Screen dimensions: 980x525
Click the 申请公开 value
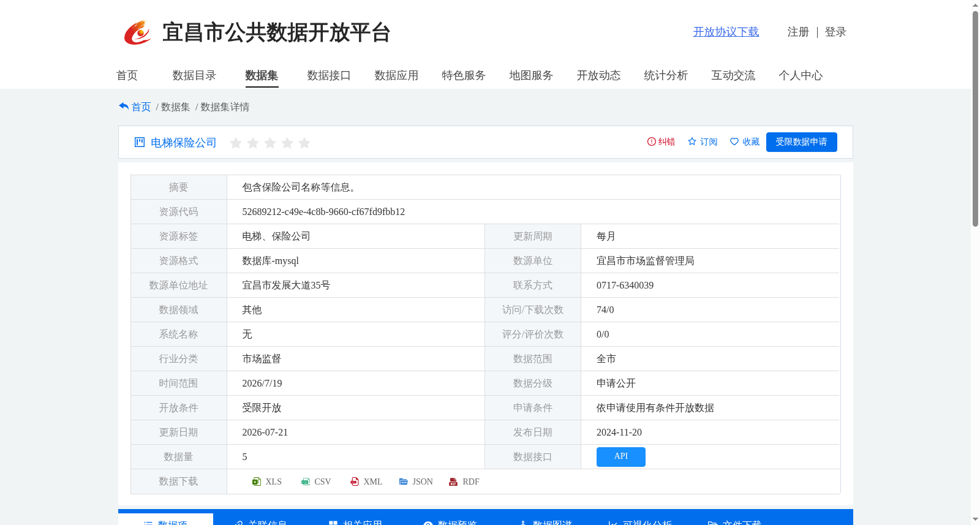tap(616, 383)
